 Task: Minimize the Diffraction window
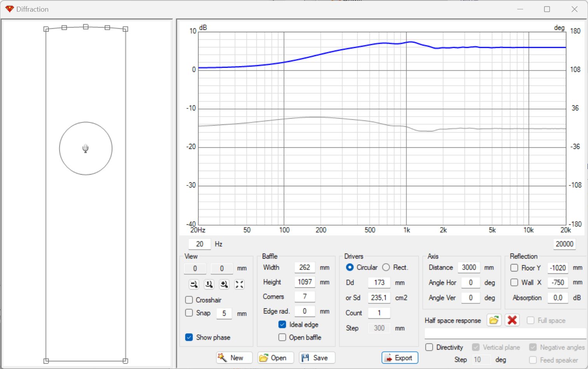pos(520,9)
